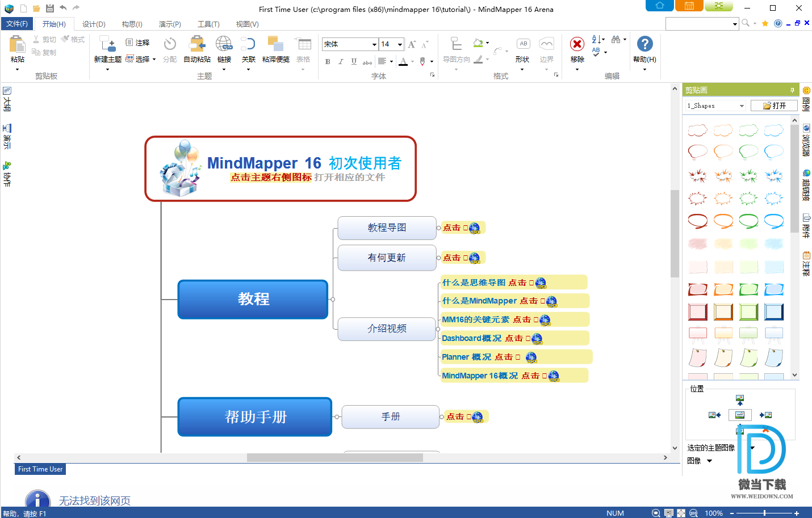Click the zoom slider handle
This screenshot has height=518, width=812.
coord(764,513)
